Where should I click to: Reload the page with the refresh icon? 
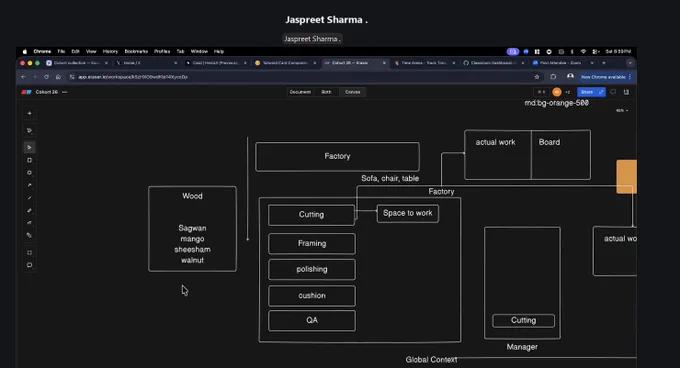point(46,77)
